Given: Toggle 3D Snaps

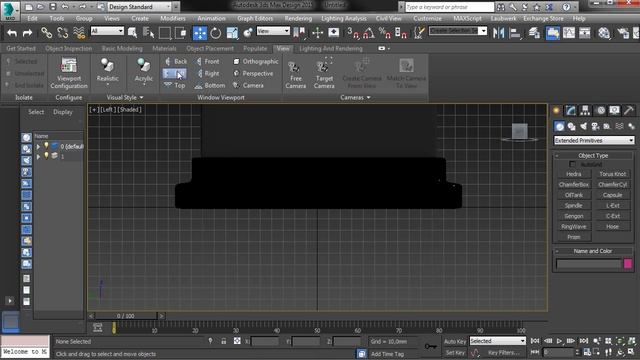Looking at the screenshot, I should pyautogui.click(x=352, y=33).
